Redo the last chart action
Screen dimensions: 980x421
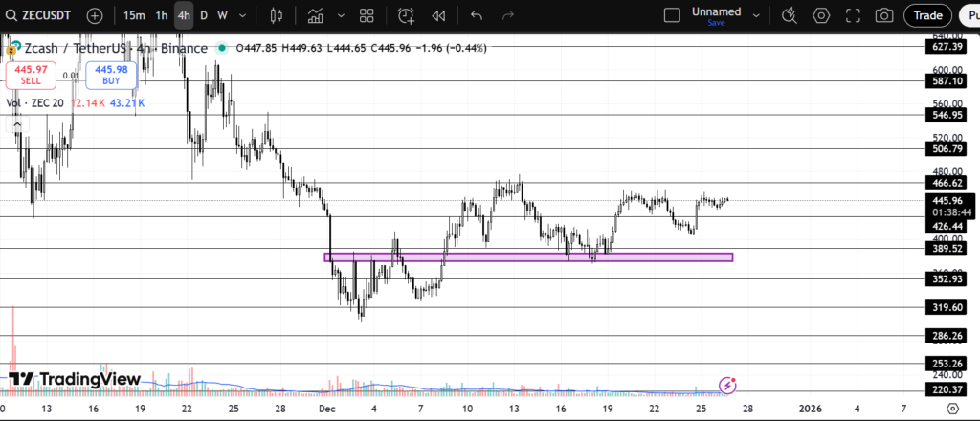click(x=508, y=15)
